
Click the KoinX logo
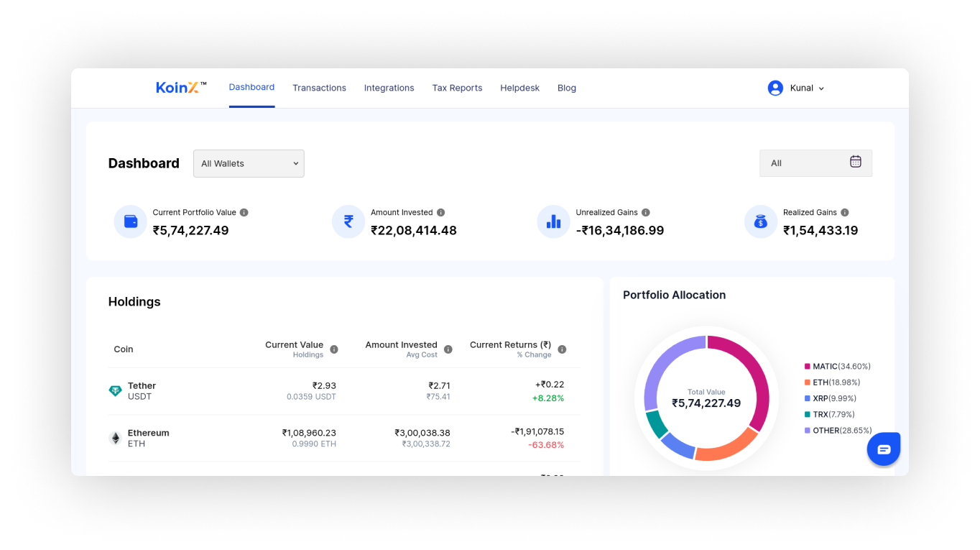[x=180, y=88]
